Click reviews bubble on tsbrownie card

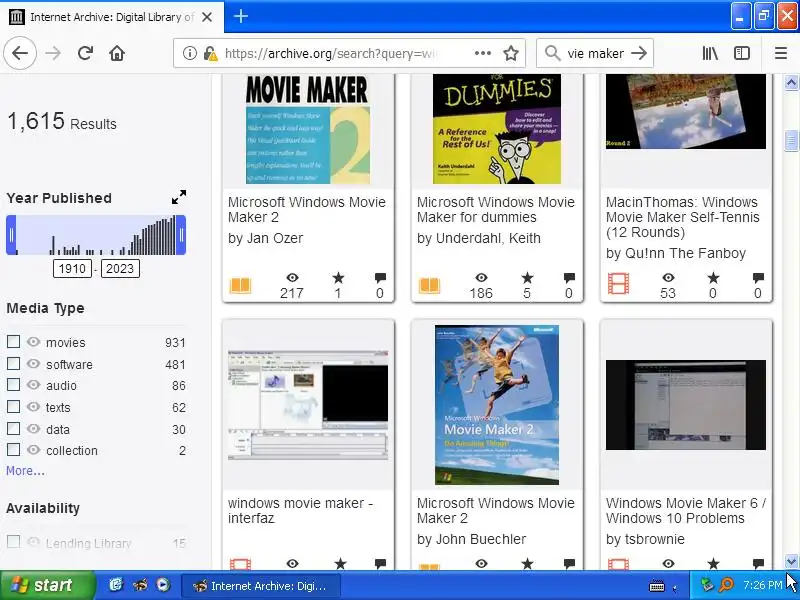click(758, 563)
